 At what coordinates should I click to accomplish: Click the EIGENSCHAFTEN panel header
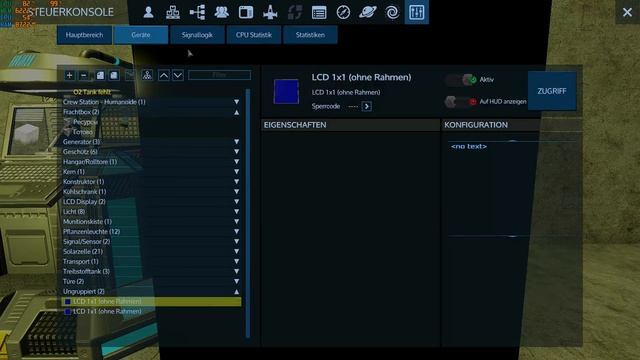350,125
